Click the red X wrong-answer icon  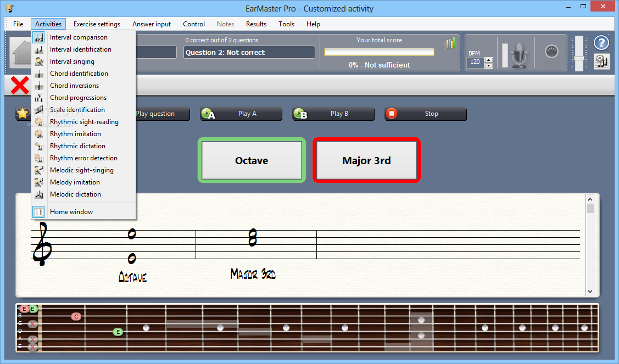click(x=20, y=85)
